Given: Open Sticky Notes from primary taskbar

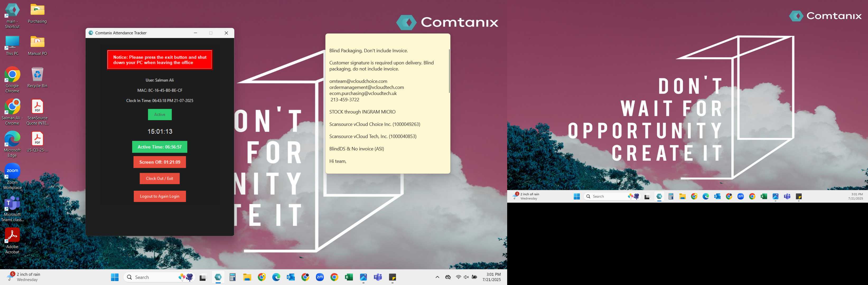Looking at the screenshot, I should [393, 277].
